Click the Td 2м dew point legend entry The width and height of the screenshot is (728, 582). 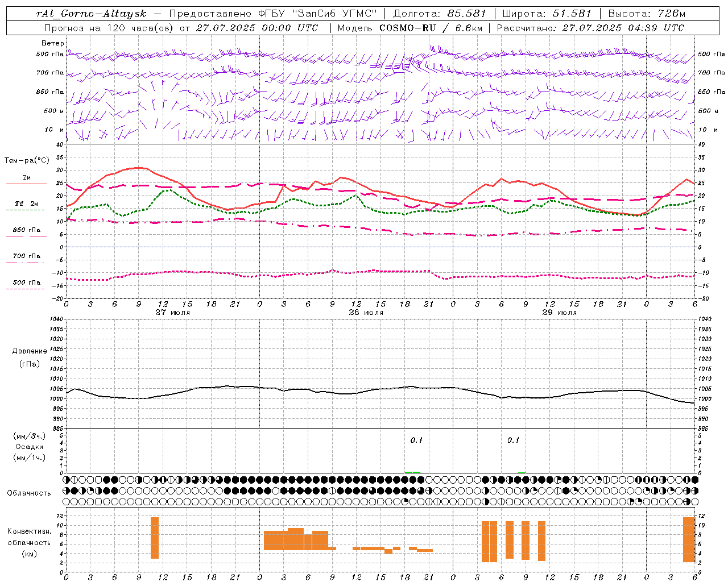pos(27,203)
